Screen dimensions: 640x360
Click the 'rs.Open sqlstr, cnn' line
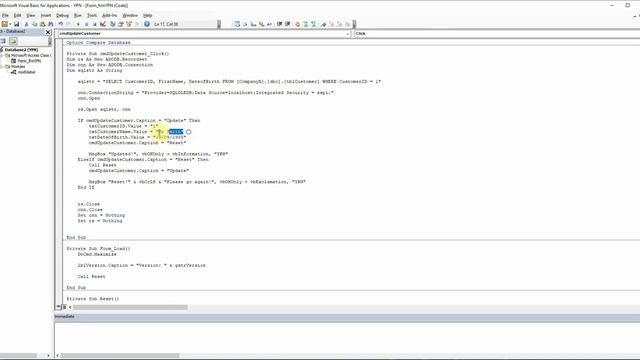[104, 109]
